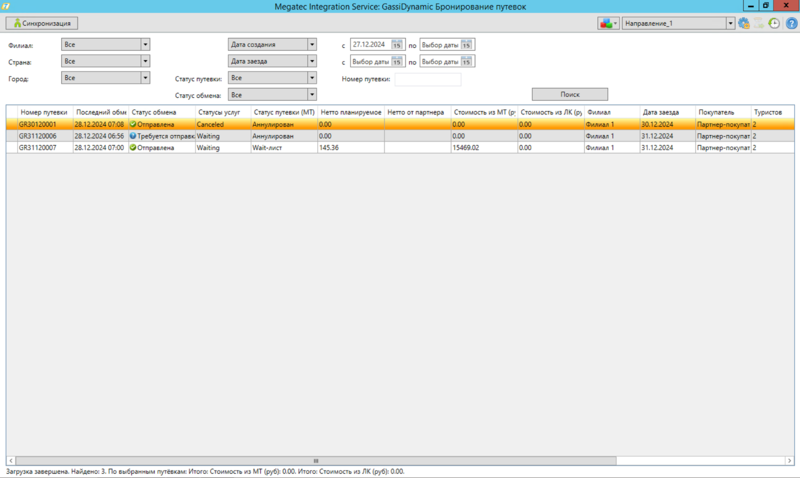Open the Страна filter dropdown
Viewport: 800px width, 478px height.
(145, 61)
